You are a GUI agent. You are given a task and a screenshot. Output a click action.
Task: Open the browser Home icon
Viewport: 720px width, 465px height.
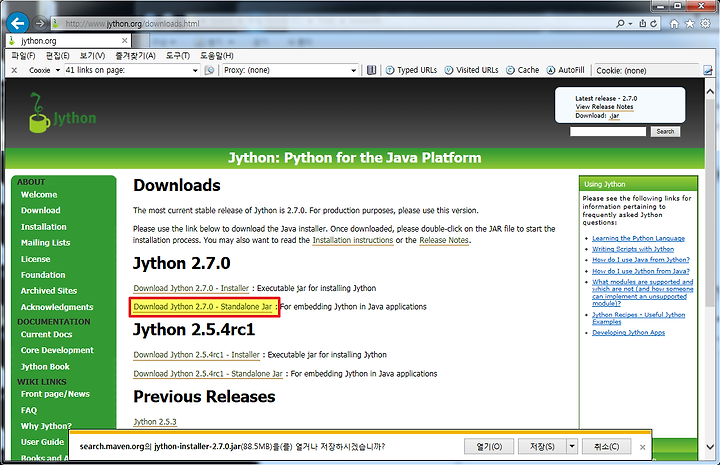point(674,24)
